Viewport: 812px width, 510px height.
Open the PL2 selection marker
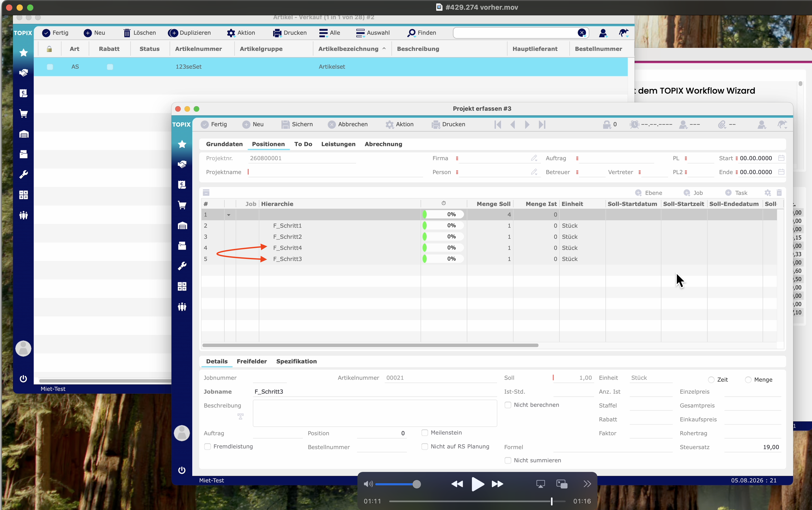point(685,172)
